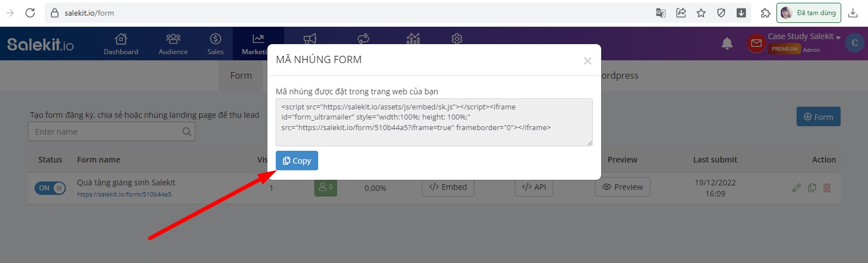The image size is (868, 263).
Task: Switch to the Form tab
Action: point(241,75)
